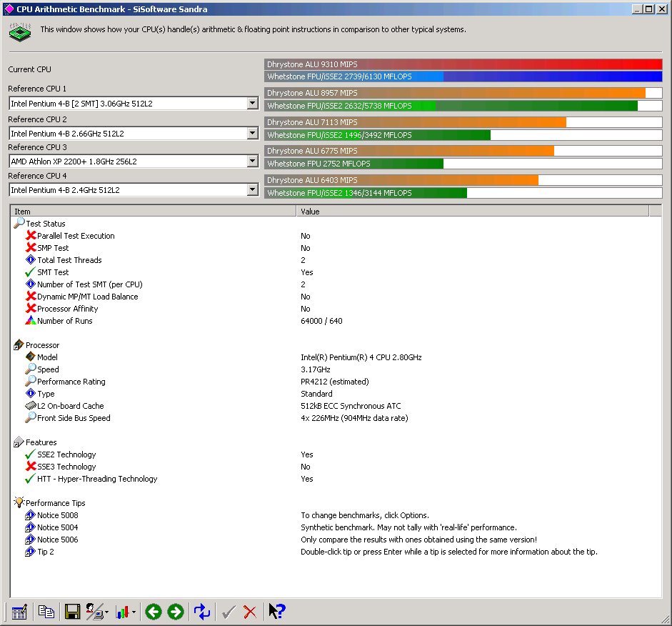Click the lightbulb Performance Tips icon
Screen dimensions: 672x626
(x=19, y=502)
